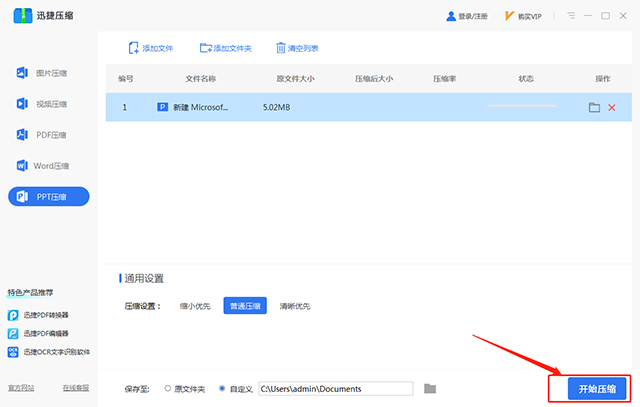Click the 5.02MB file size cell

coord(276,107)
